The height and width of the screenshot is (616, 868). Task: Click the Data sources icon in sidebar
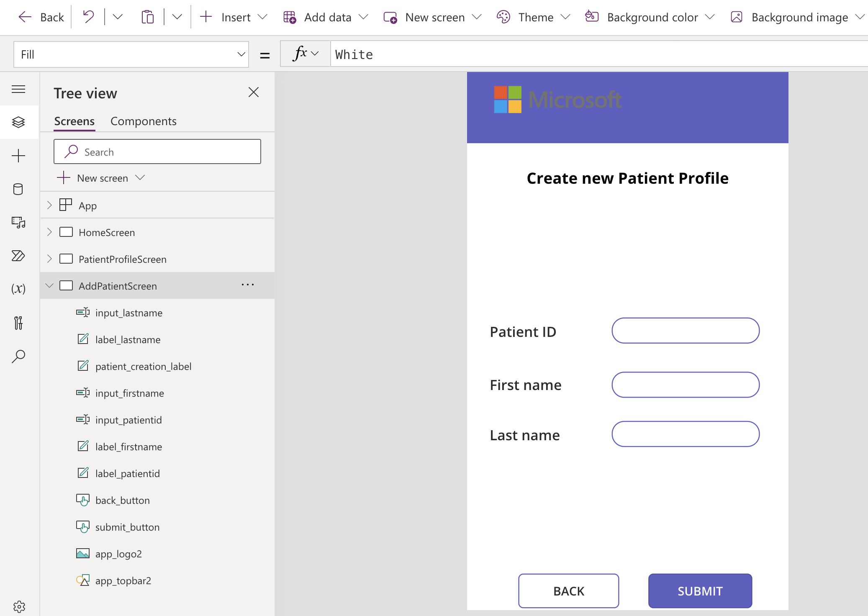(x=18, y=189)
